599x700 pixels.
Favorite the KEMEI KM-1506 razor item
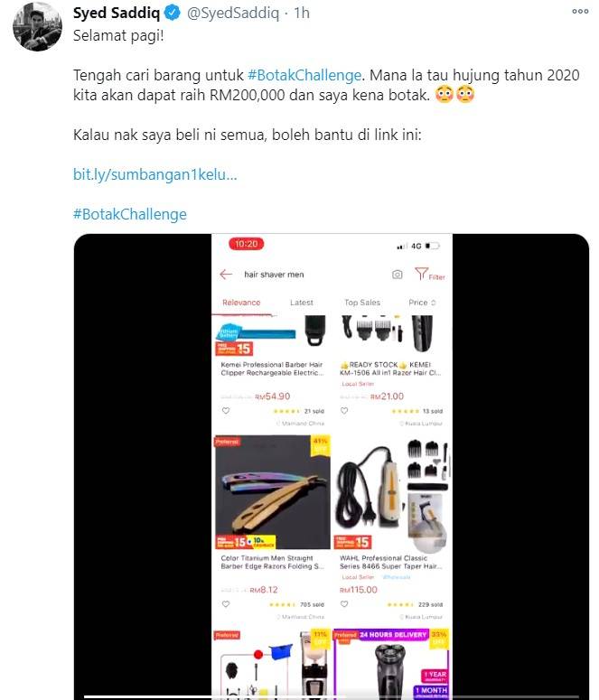[344, 411]
